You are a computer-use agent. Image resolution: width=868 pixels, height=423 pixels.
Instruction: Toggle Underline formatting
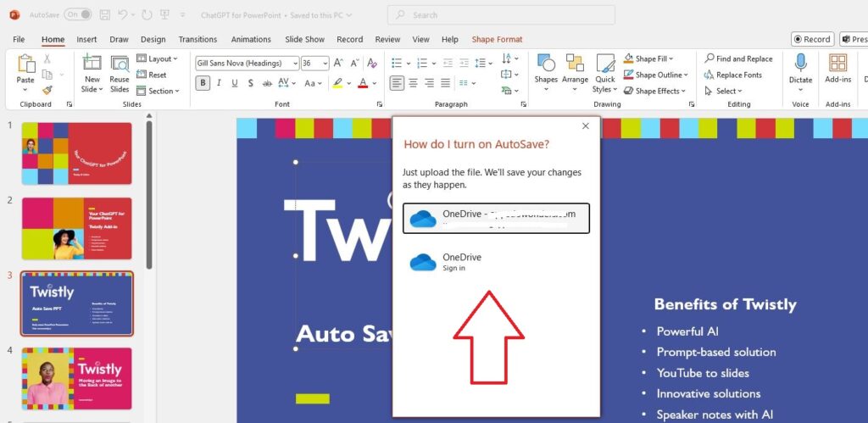235,83
